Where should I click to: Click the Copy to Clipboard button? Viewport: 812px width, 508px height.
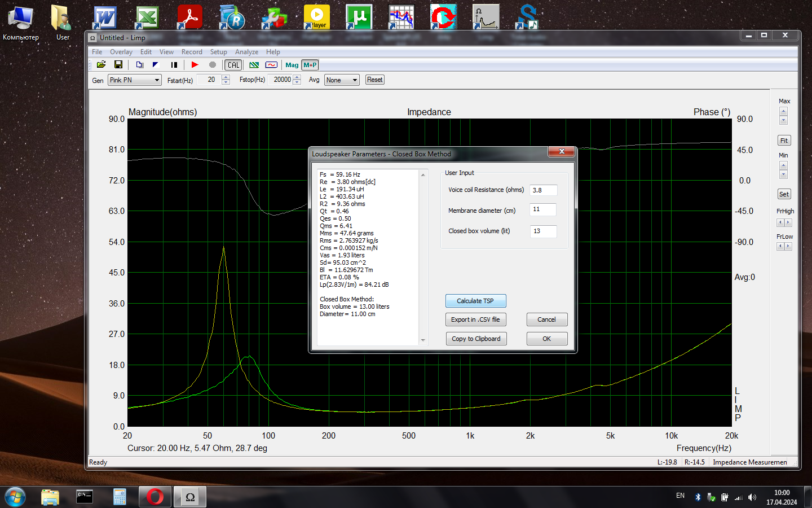coord(475,339)
